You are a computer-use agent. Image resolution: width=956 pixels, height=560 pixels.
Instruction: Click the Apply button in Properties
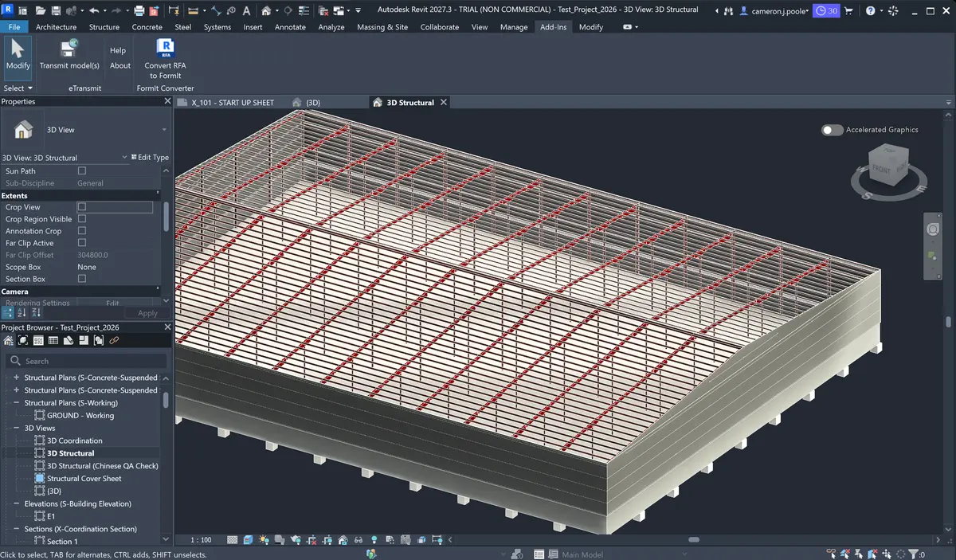[147, 313]
